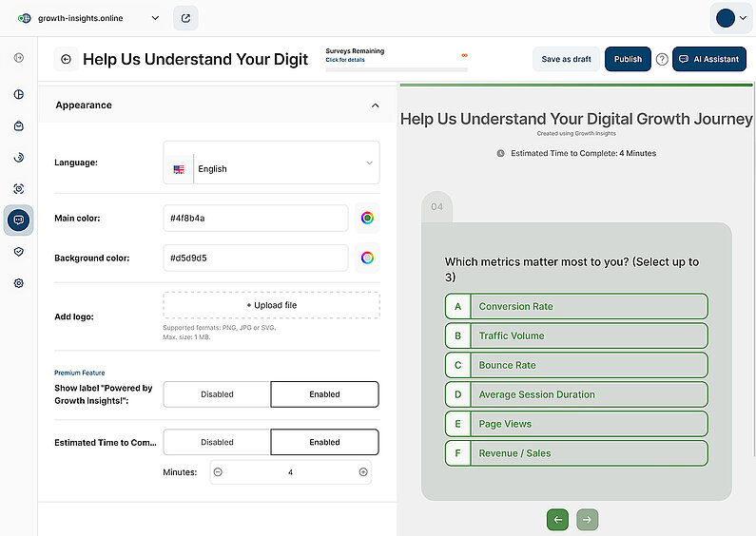Publish the survey
Viewport: 756px width, 536px height.
(628, 59)
